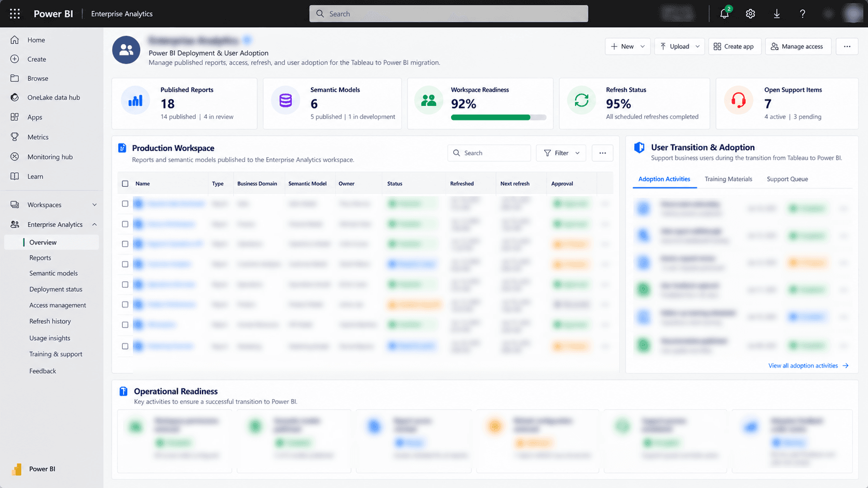Screen dimensions: 868x488
Task: Open the Filter dropdown in Production Workspace
Action: point(561,153)
